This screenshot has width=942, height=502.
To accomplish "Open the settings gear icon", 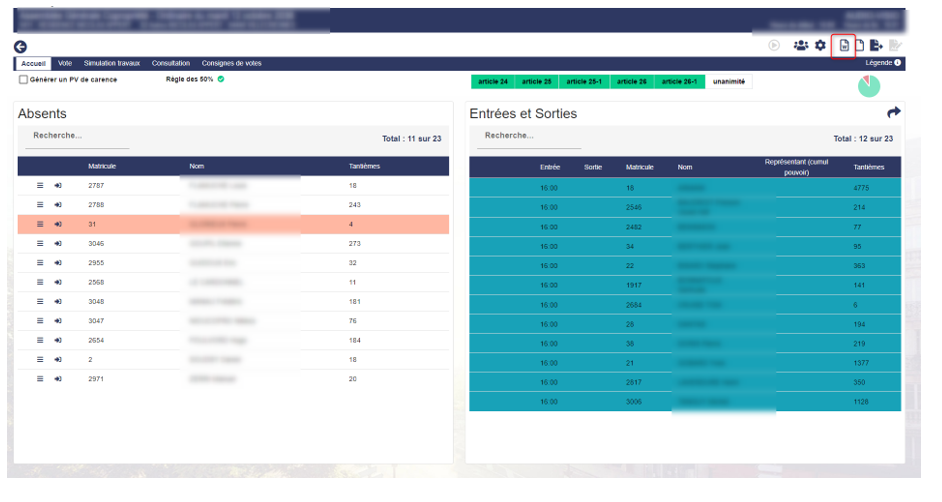I will (x=821, y=46).
